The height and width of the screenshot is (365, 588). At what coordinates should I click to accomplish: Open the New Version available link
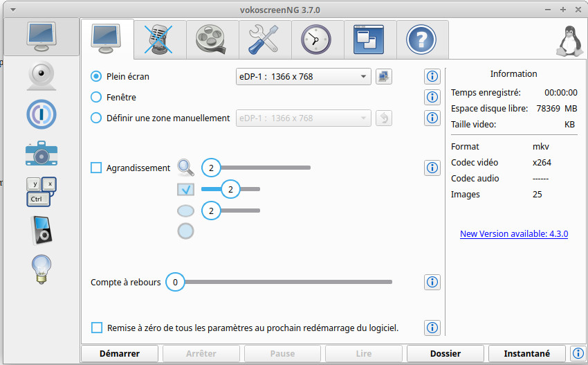tap(513, 234)
